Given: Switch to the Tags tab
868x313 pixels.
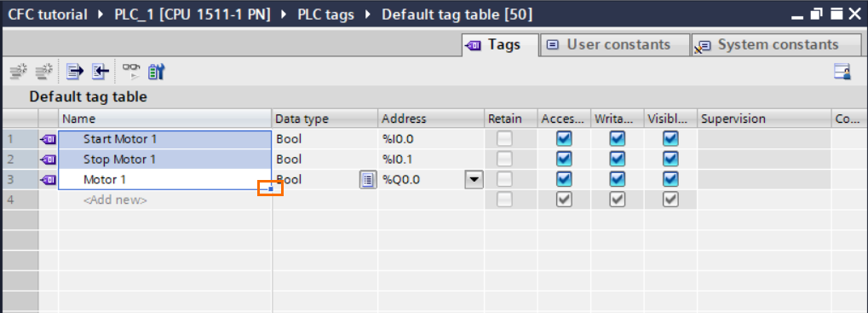Looking at the screenshot, I should (500, 45).
